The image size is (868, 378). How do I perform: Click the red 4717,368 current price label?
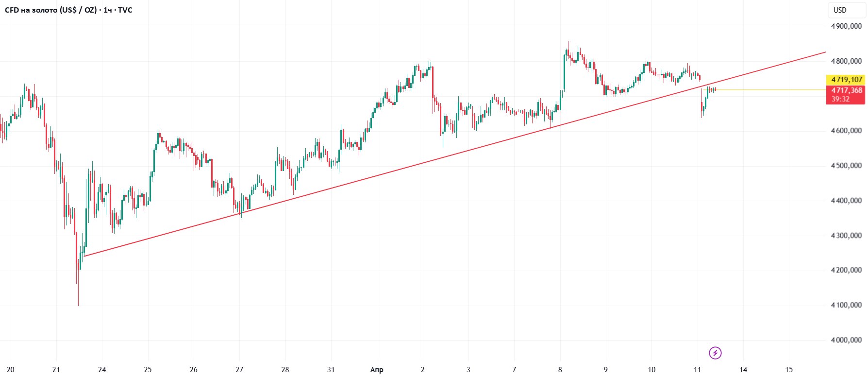846,90
